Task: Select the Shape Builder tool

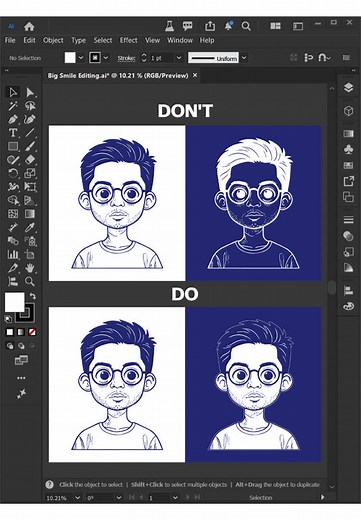Action: pyautogui.click(x=13, y=200)
